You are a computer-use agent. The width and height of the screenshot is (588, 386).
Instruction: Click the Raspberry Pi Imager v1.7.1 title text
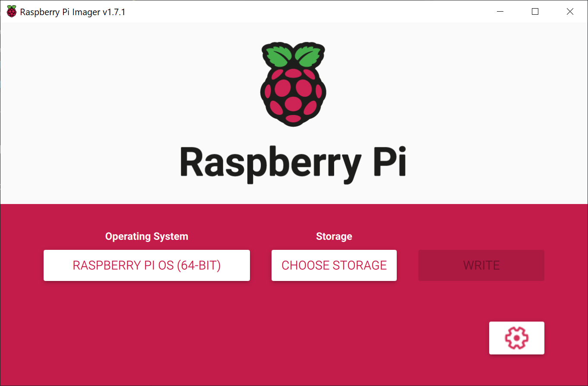(73, 12)
